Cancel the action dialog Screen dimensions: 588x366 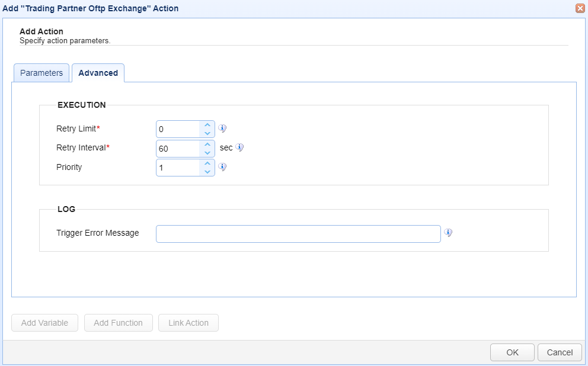point(560,352)
